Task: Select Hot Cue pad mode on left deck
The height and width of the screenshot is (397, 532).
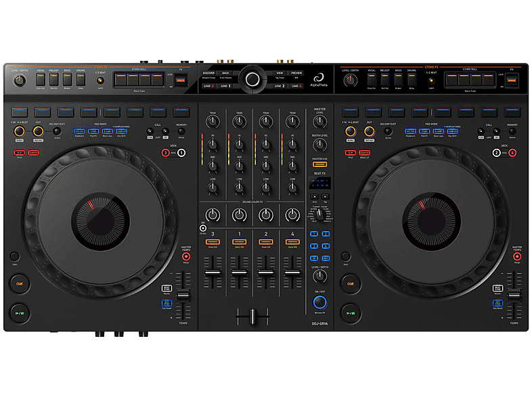Action: [x=79, y=131]
